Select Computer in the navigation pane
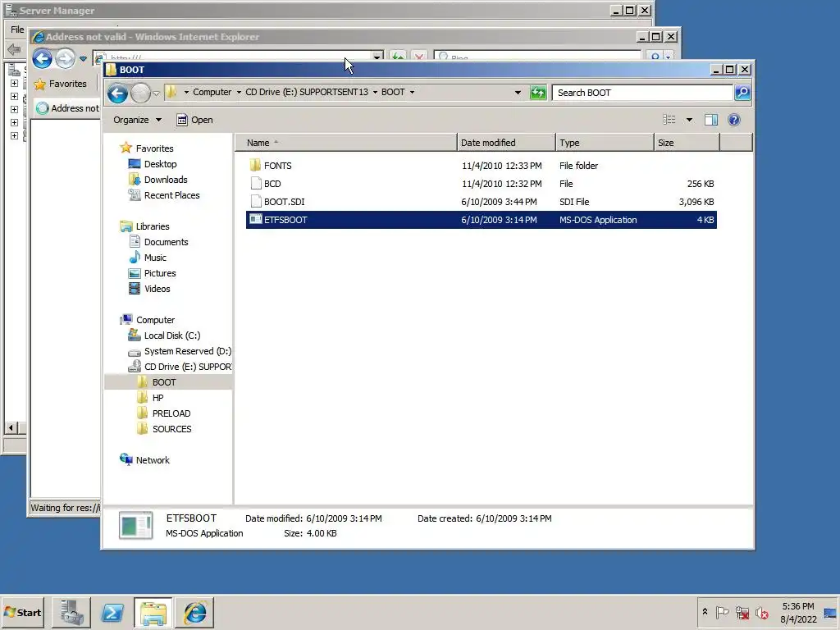The image size is (840, 630). point(155,320)
